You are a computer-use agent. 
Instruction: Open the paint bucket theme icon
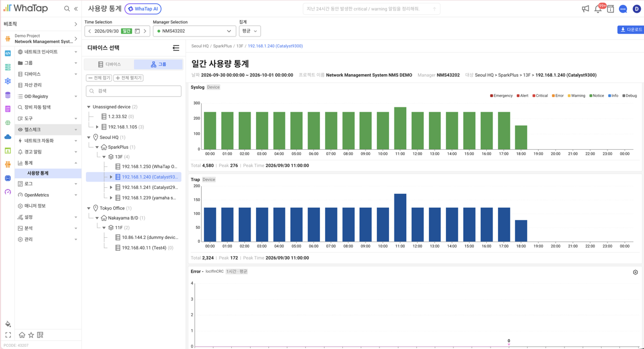[x=8, y=324]
